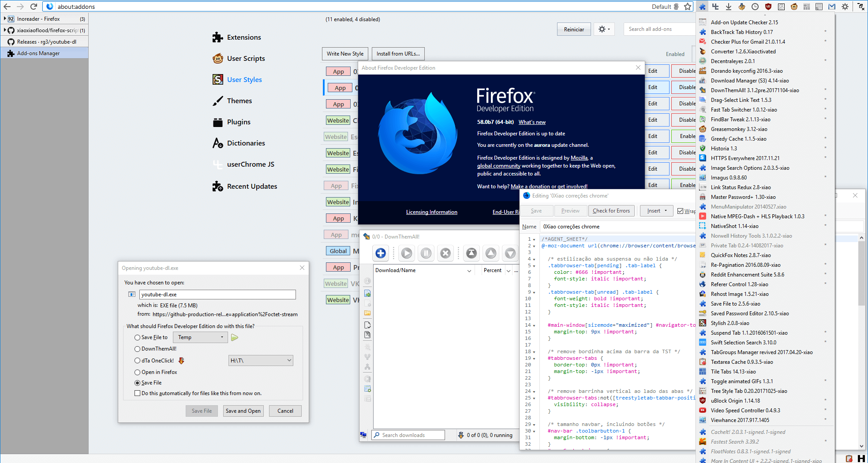Expand the xiaoxiaoflood/firefox-scripts tab tree
Screen dimensions: 868x463
(x=5, y=30)
